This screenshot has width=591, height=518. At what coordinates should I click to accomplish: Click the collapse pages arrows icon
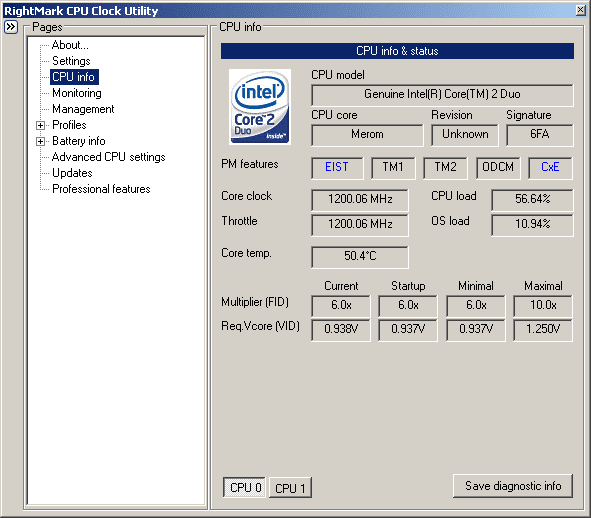(x=11, y=27)
